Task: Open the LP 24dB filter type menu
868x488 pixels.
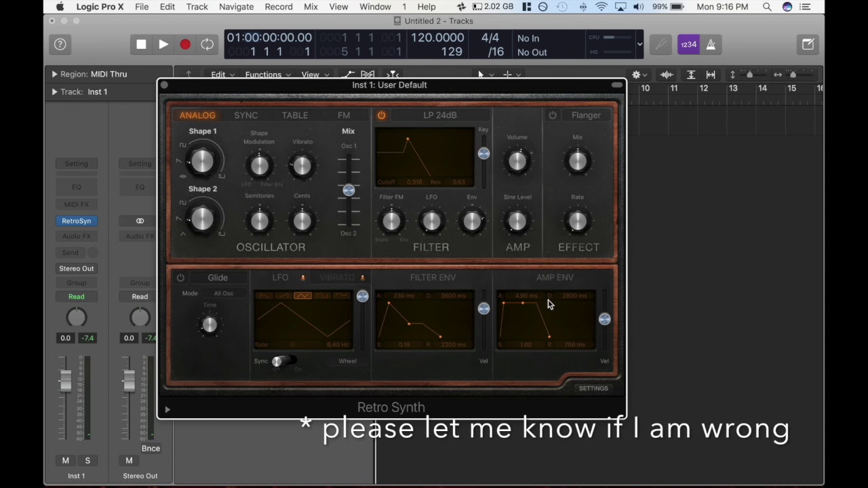Action: click(440, 115)
